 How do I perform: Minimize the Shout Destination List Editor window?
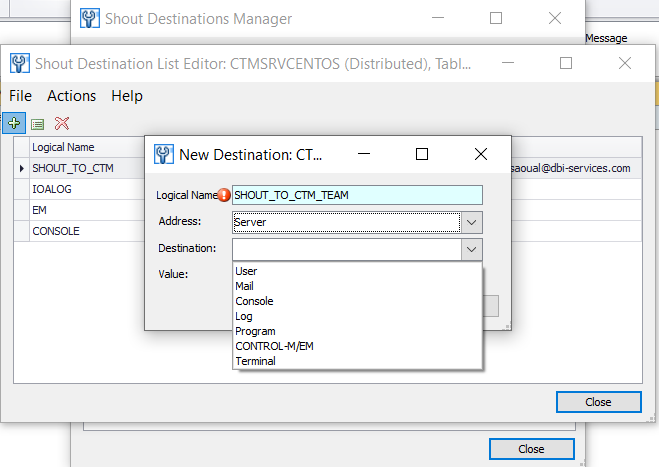point(508,63)
